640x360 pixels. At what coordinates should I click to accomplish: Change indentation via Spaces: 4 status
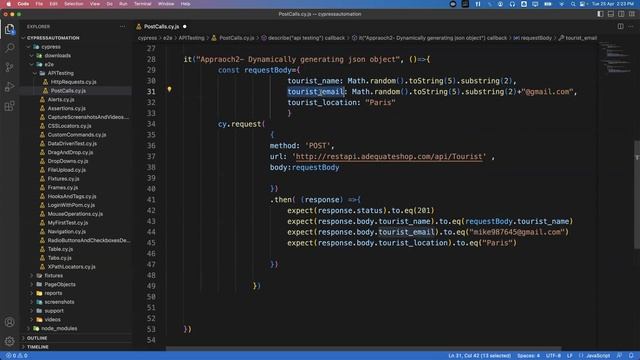click(x=528, y=356)
